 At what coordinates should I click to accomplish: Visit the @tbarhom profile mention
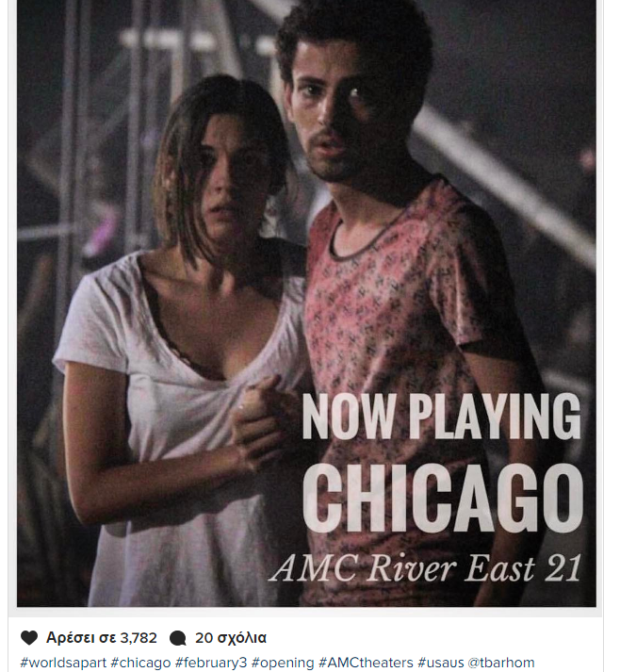coord(501,663)
